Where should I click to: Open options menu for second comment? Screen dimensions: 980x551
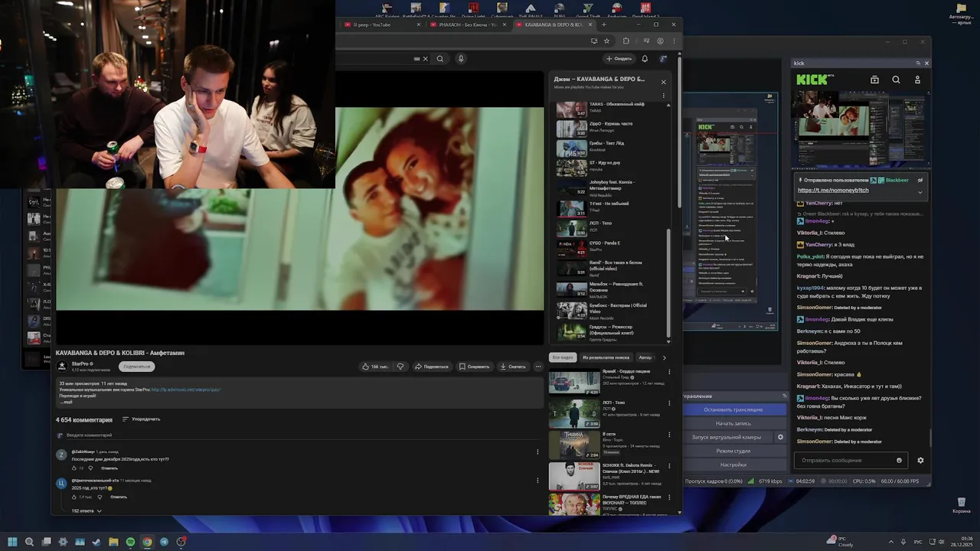(537, 481)
